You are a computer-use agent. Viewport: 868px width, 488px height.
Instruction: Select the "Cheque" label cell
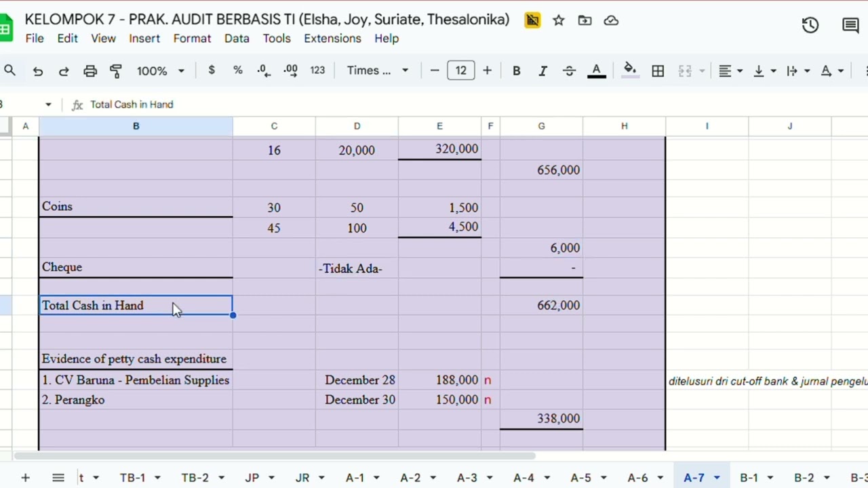click(x=136, y=267)
